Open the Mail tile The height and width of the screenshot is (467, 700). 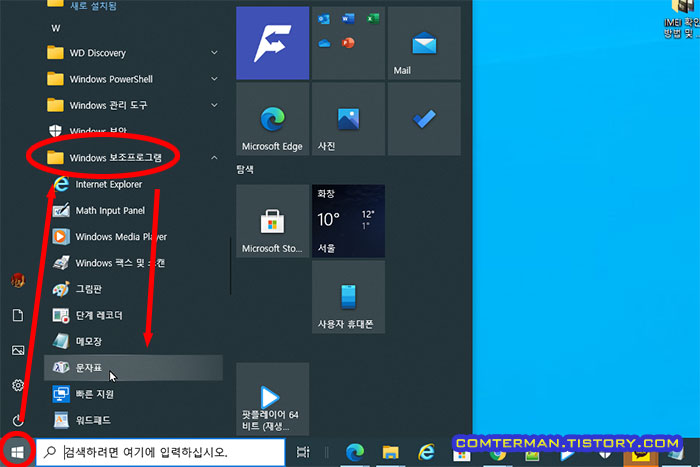point(424,43)
